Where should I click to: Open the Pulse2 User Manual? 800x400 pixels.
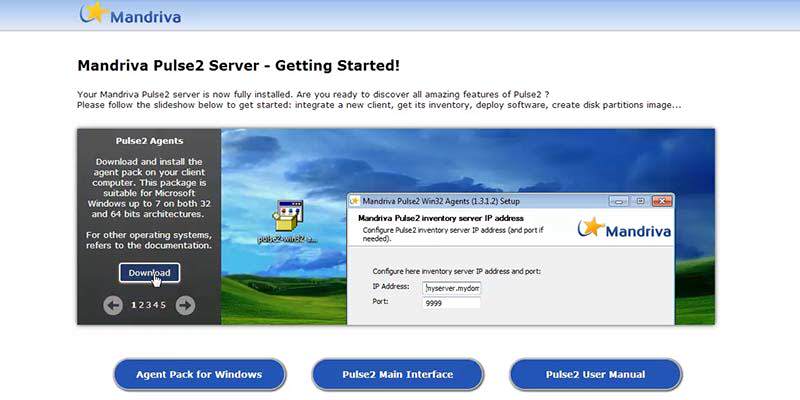(595, 374)
